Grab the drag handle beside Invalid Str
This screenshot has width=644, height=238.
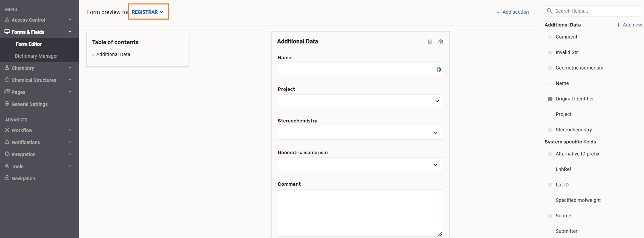(x=550, y=53)
